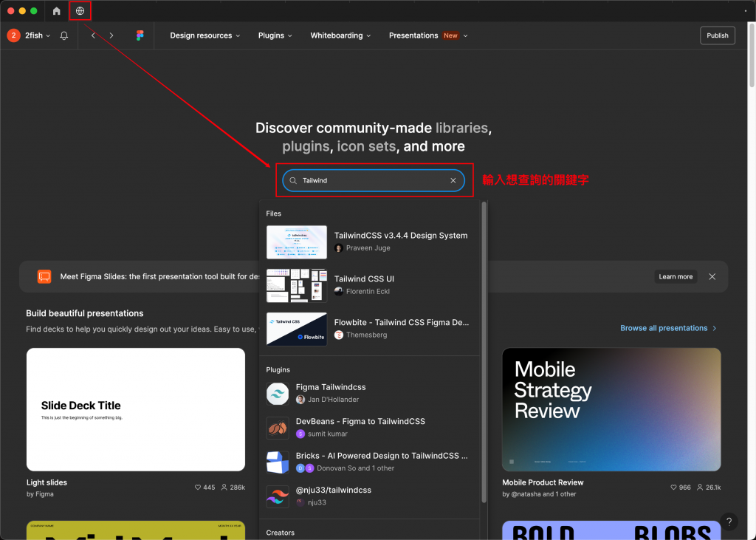Screen dimensions: 756x540
Task: Dismiss the Figma Slides banner
Action: [x=712, y=276]
